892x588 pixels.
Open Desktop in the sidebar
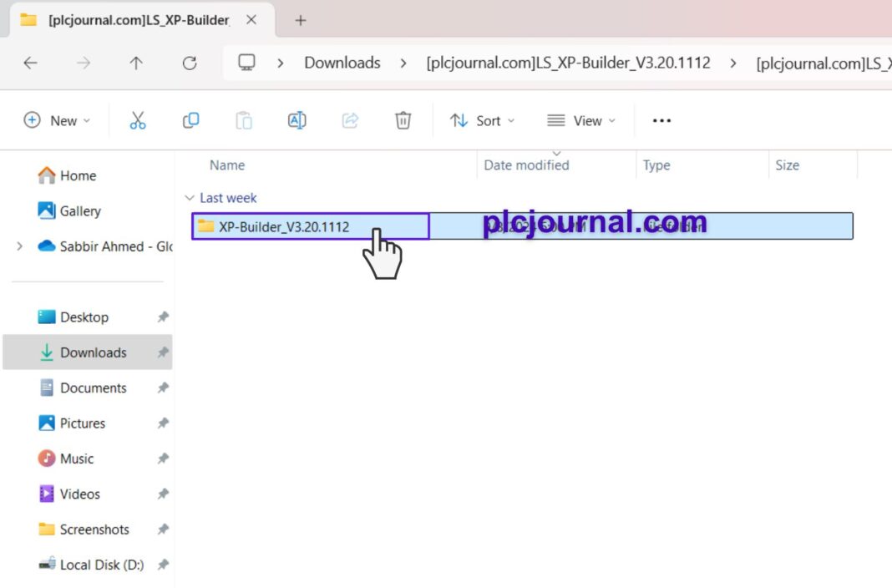(73, 317)
